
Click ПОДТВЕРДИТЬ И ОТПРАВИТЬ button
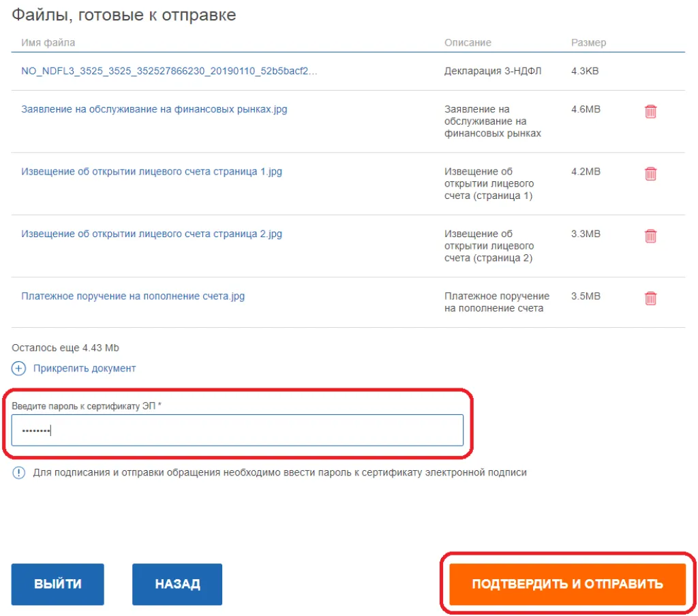pos(567,584)
